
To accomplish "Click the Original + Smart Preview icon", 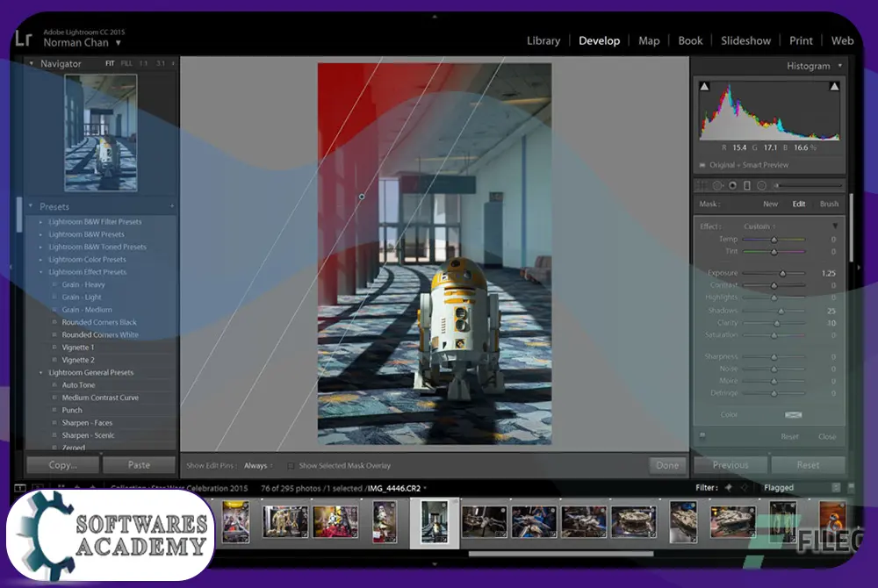I will [702, 165].
